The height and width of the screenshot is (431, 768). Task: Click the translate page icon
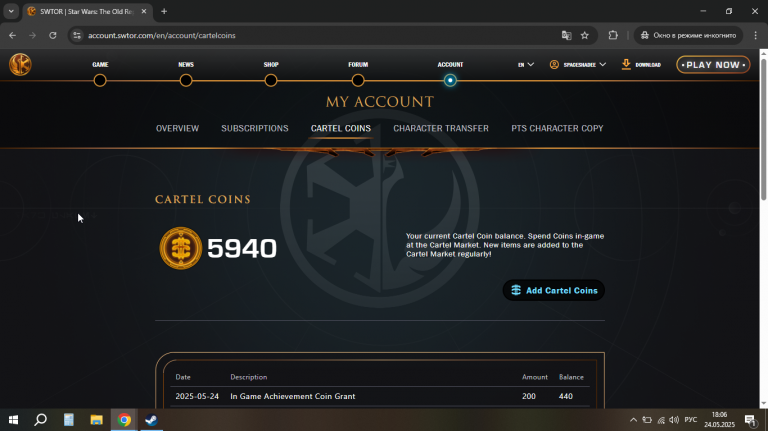(x=567, y=35)
